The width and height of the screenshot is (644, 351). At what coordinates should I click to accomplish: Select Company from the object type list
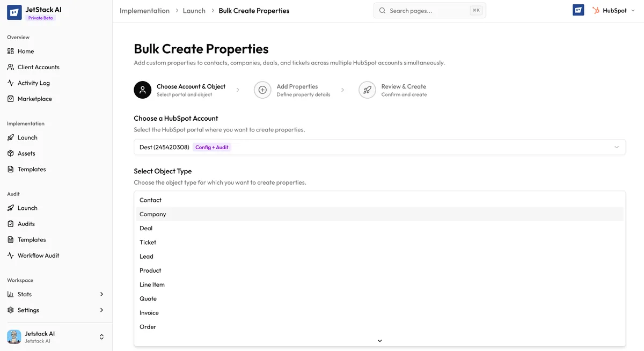point(152,214)
